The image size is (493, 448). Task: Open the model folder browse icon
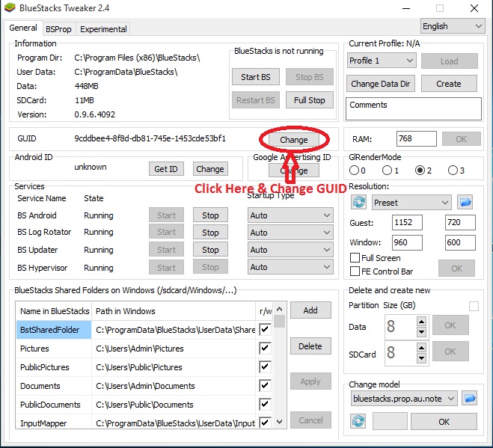coord(469,399)
